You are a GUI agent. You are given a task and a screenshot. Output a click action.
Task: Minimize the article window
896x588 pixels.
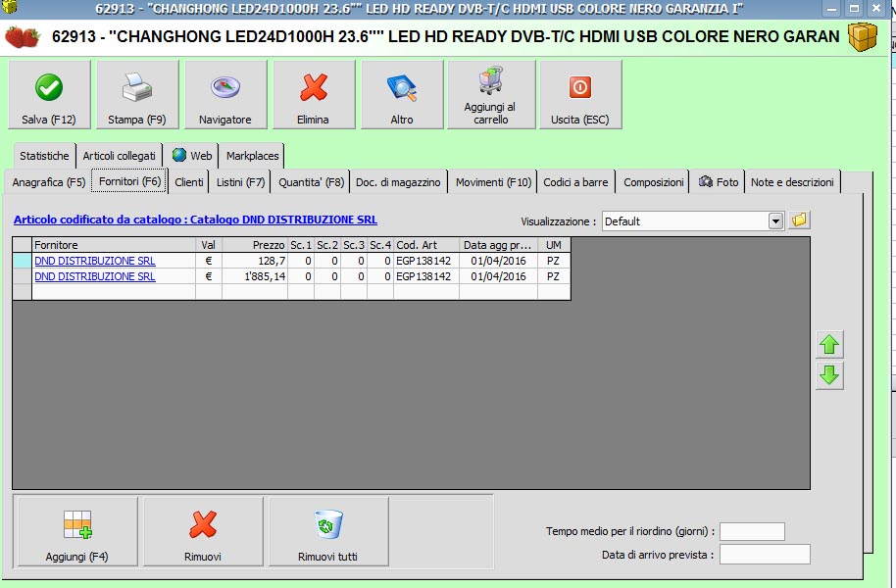click(x=832, y=9)
